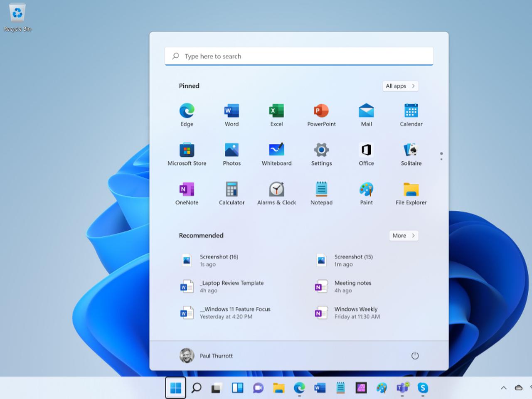Viewport: 532px width, 399px height.
Task: Switch to Edge on the taskbar
Action: (299, 388)
